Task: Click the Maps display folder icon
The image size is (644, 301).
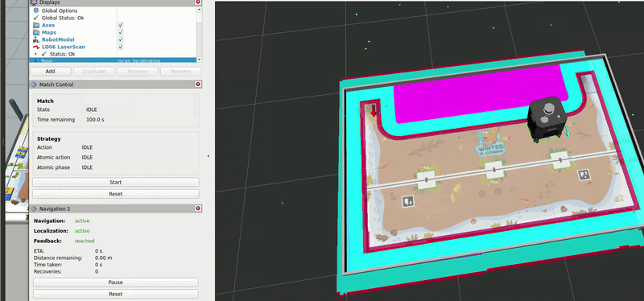Action: (36, 32)
